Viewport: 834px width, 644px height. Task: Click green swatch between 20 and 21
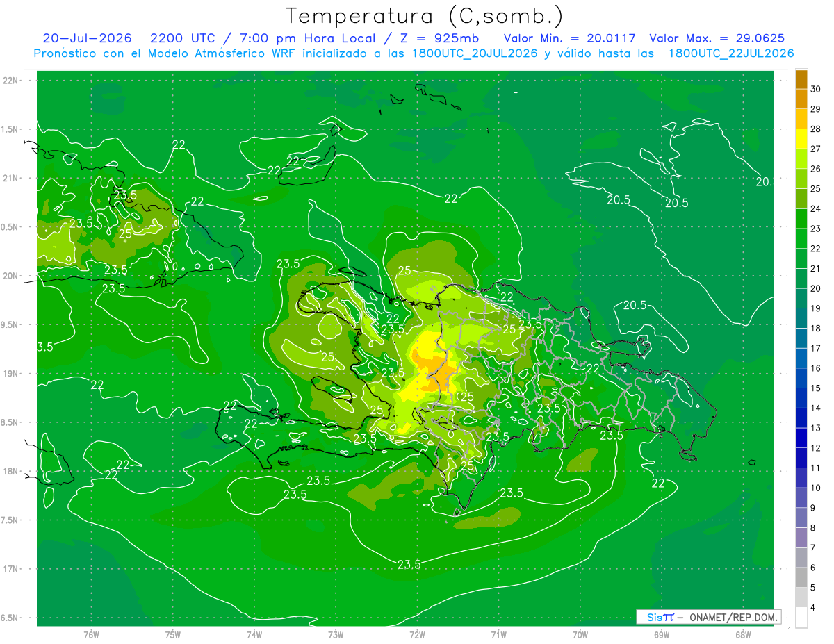pyautogui.click(x=801, y=279)
